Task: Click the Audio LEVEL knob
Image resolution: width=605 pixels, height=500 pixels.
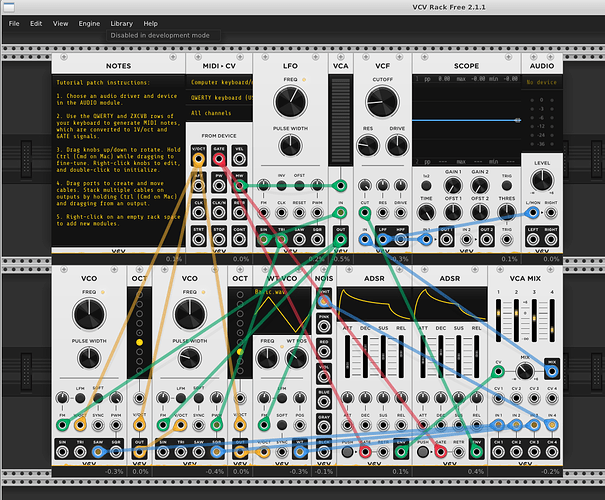Action: click(x=542, y=181)
